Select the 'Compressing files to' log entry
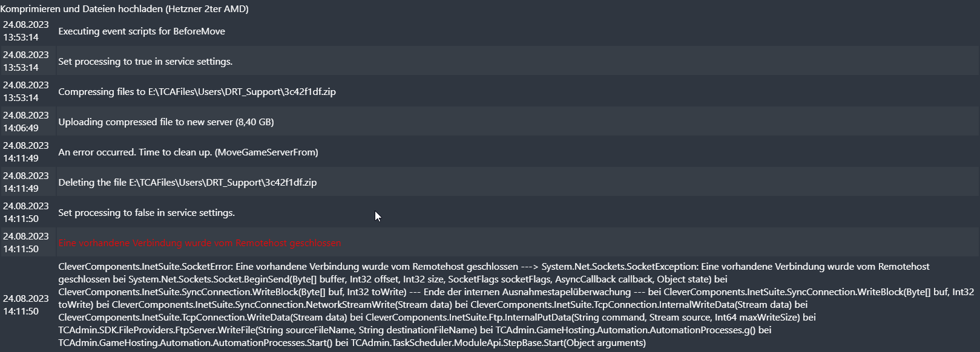Image resolution: width=980 pixels, height=352 pixels. pos(197,92)
